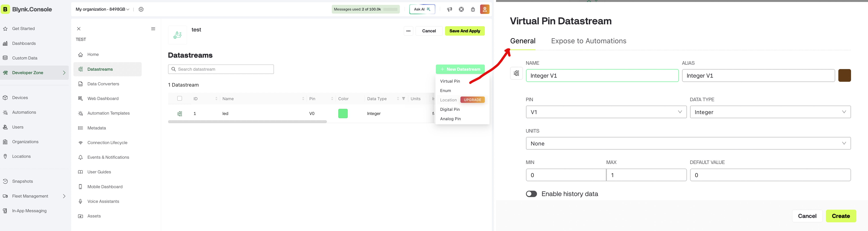Click the Data Type column filter icon
868x231 pixels.
(x=403, y=99)
